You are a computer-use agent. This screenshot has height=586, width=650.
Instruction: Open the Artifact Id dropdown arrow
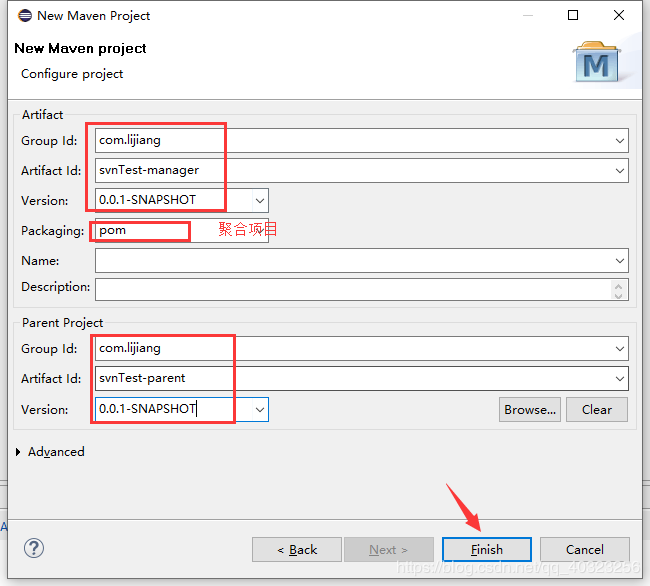point(620,171)
